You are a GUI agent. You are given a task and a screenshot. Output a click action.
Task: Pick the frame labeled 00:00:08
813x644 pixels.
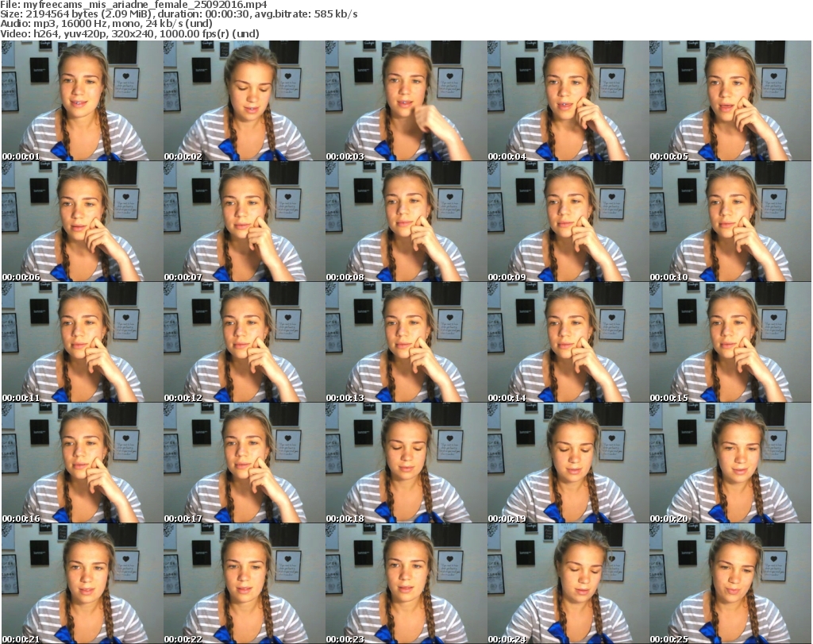405,222
